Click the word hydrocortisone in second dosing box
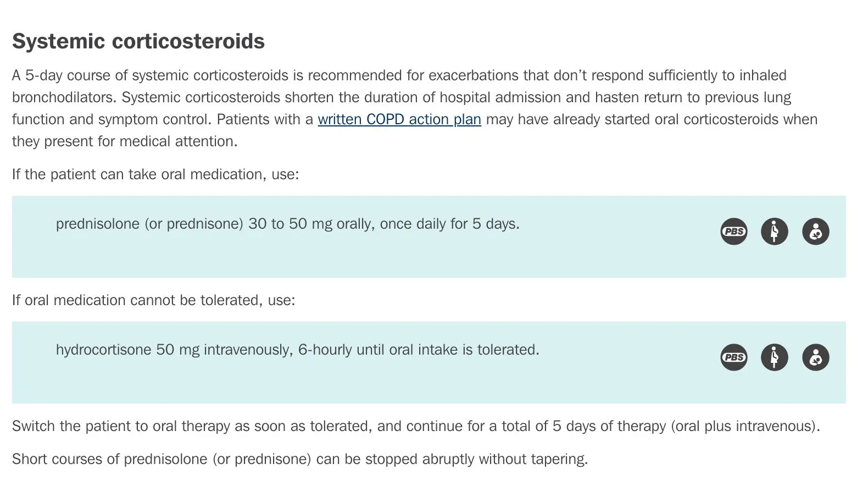The image size is (868, 486). point(103,350)
